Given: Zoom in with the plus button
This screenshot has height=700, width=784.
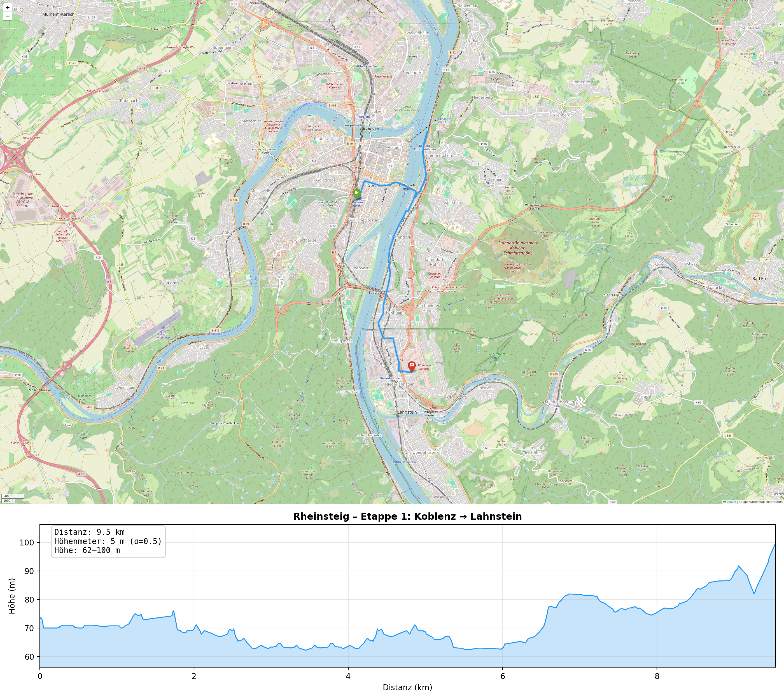Looking at the screenshot, I should pos(8,8).
